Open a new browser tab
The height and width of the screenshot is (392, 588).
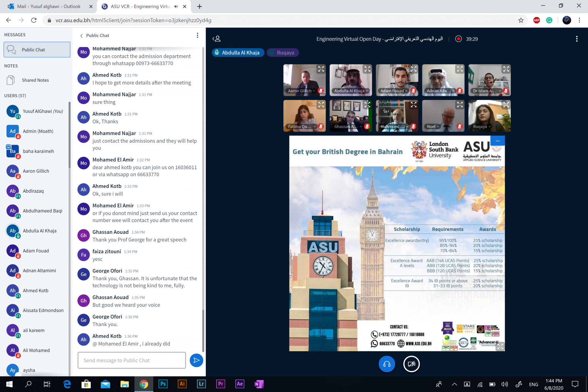200,6
